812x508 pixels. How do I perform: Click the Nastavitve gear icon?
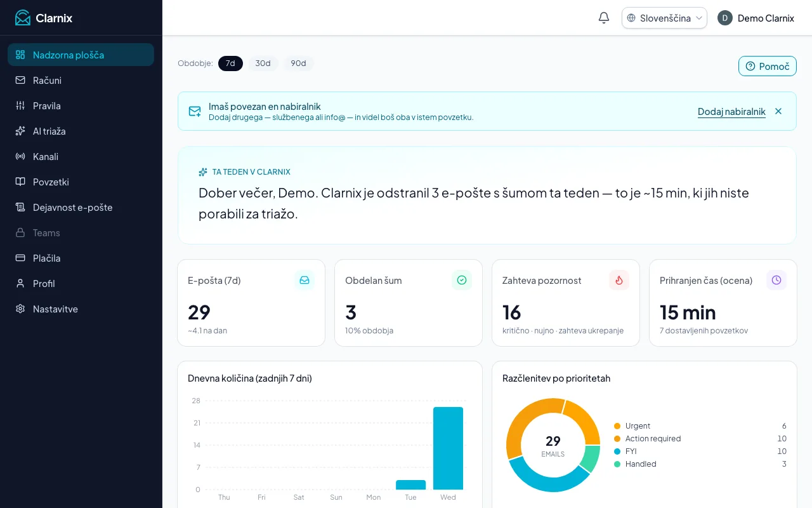20,309
